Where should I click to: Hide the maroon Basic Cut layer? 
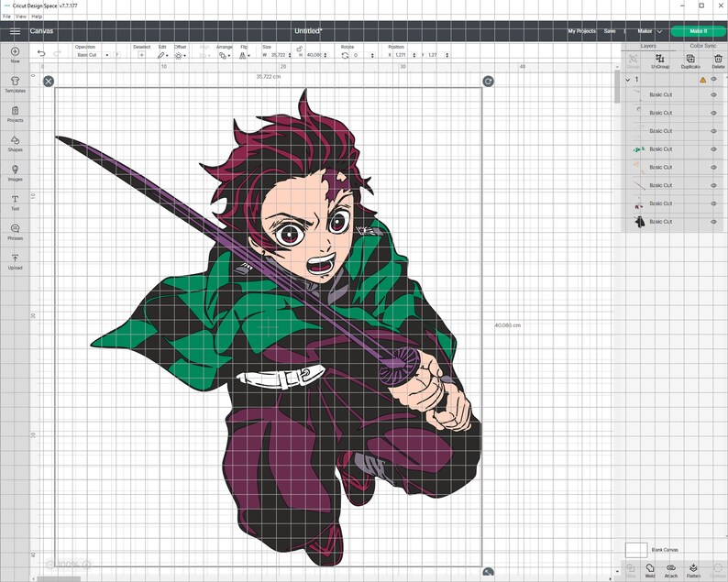pos(713,203)
